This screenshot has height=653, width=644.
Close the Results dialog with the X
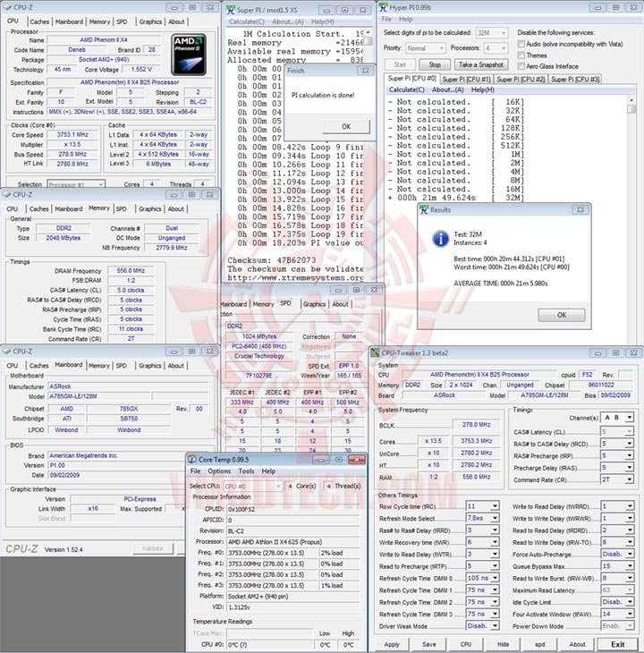[x=580, y=210]
